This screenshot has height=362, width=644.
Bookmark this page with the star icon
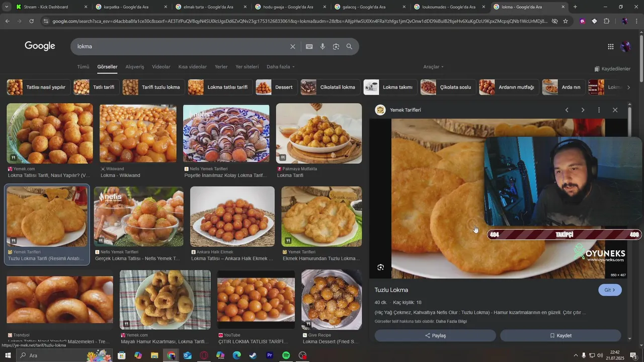click(x=566, y=21)
